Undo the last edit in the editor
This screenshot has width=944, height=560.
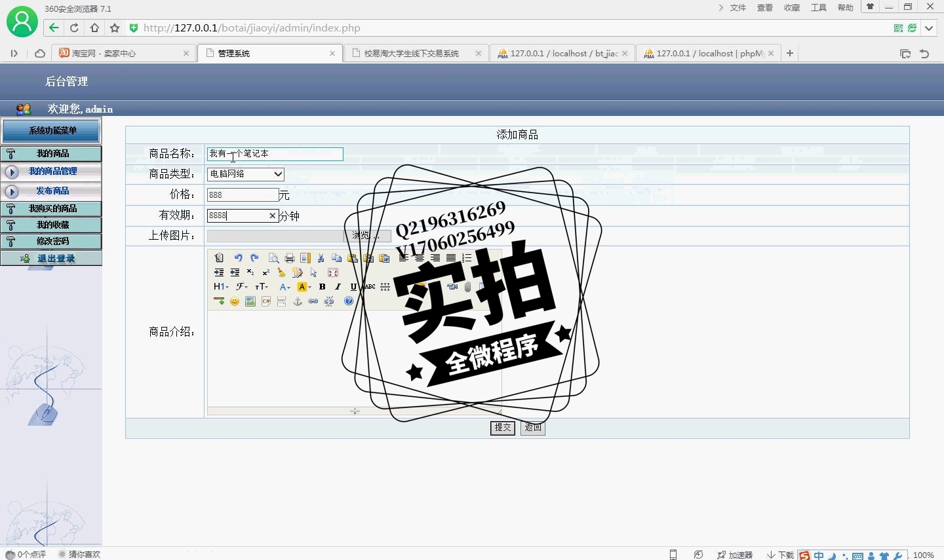(x=238, y=258)
